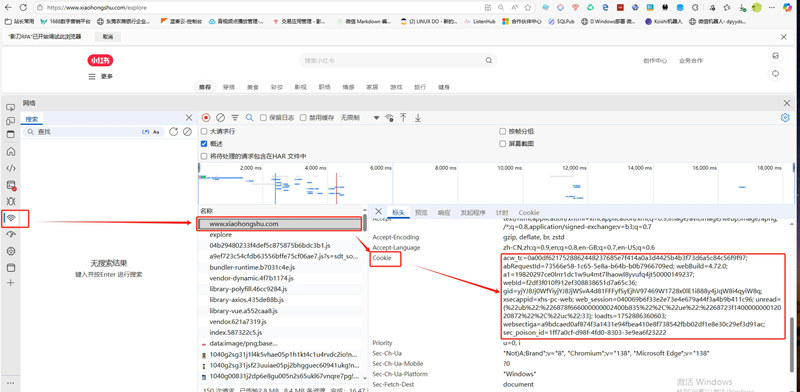Close the request details pane with the X
800x392 pixels.
(x=378, y=211)
